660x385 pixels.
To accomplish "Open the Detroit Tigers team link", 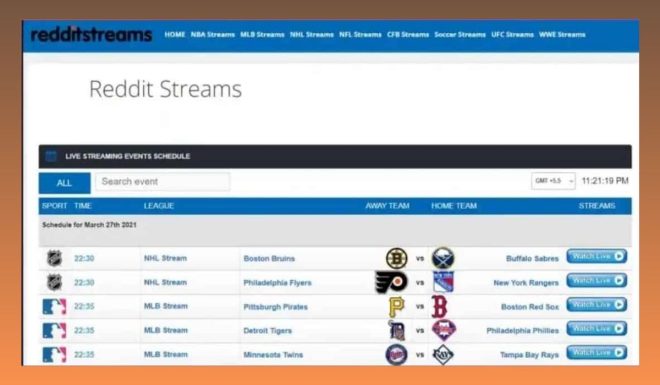I will (267, 331).
